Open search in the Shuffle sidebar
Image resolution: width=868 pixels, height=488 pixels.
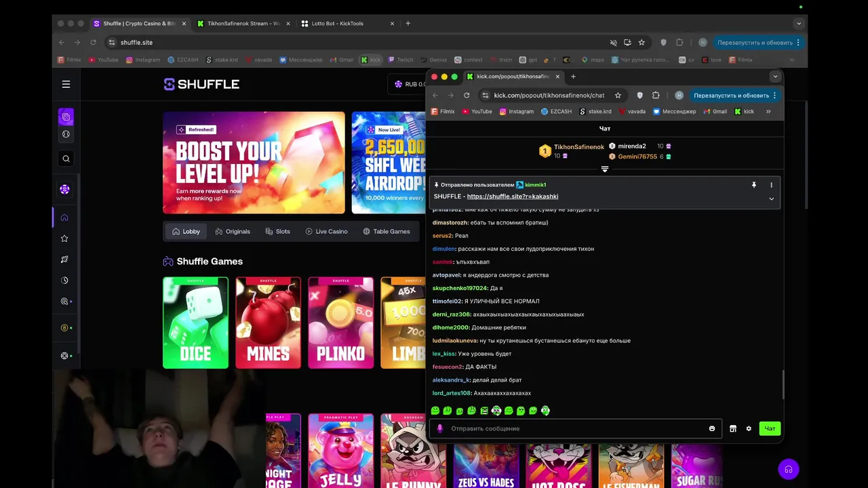[66, 159]
